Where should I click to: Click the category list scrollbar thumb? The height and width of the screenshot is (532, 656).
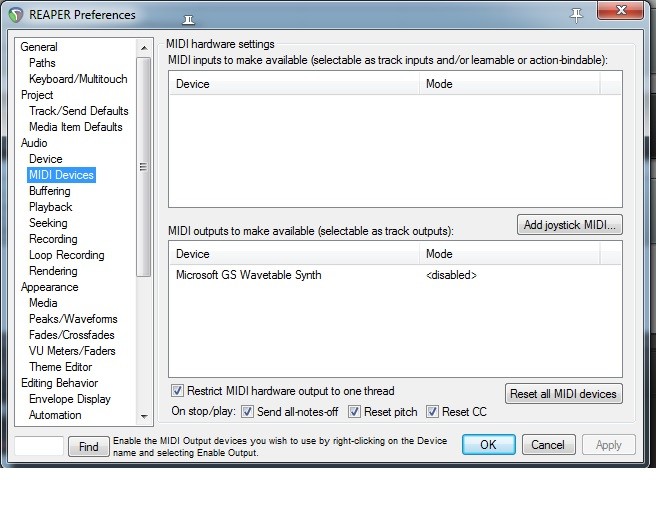tap(144, 167)
